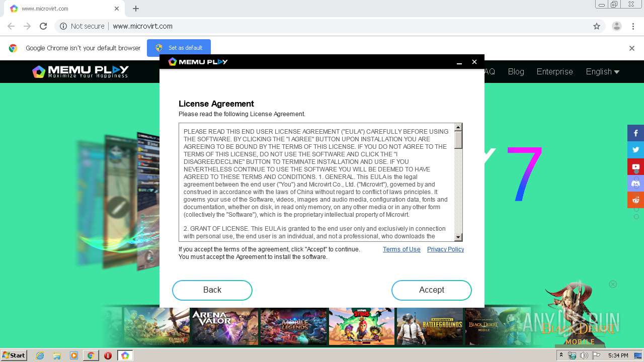Click the Twitter share icon

[635, 150]
